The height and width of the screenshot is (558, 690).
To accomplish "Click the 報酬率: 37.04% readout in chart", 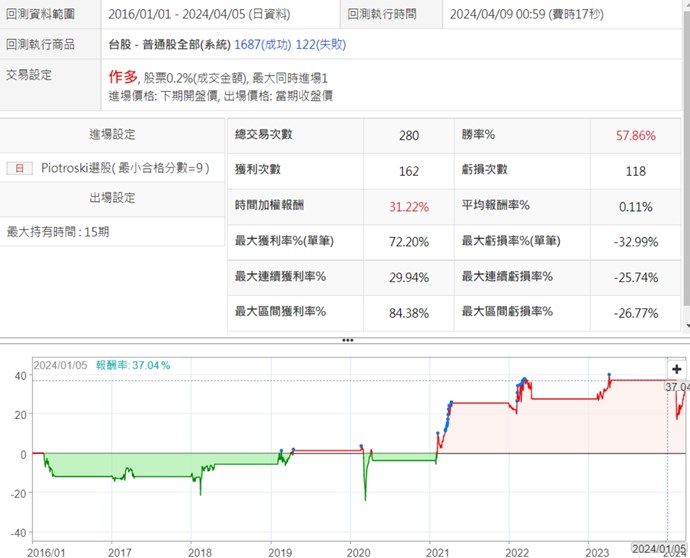I will pos(132,366).
